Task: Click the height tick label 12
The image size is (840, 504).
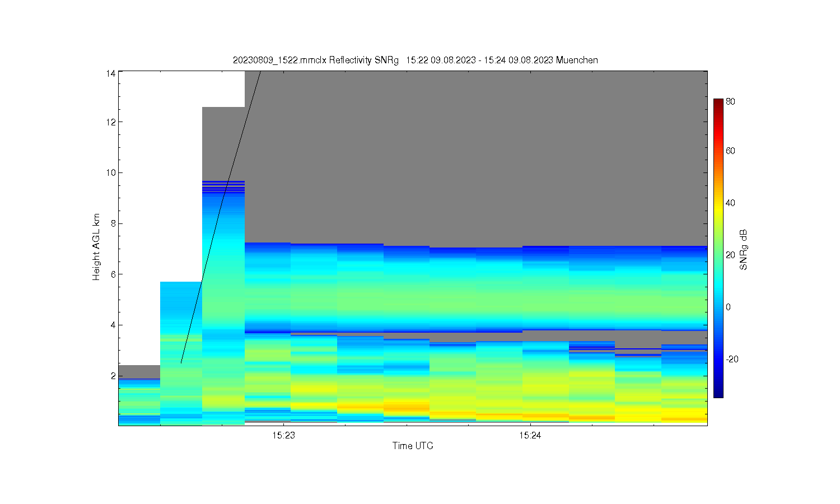Action: pyautogui.click(x=111, y=122)
